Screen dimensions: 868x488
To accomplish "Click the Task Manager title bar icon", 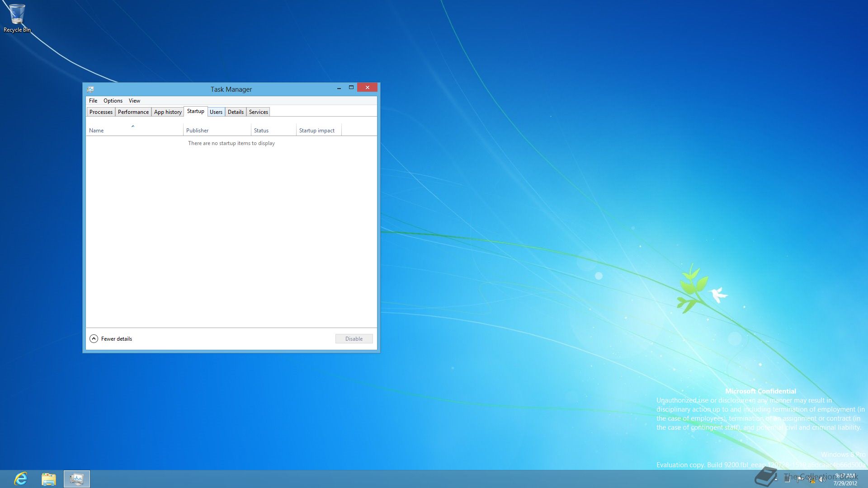I will (x=90, y=89).
